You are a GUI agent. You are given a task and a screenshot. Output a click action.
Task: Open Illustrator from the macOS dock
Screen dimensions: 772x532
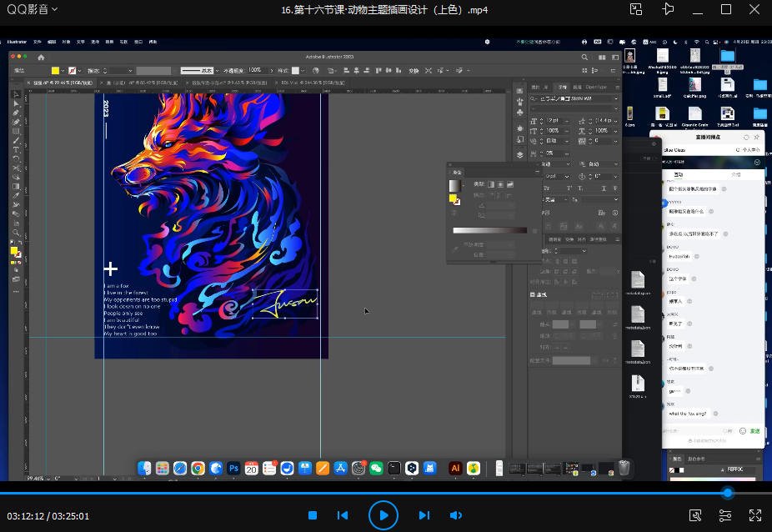[455, 469]
